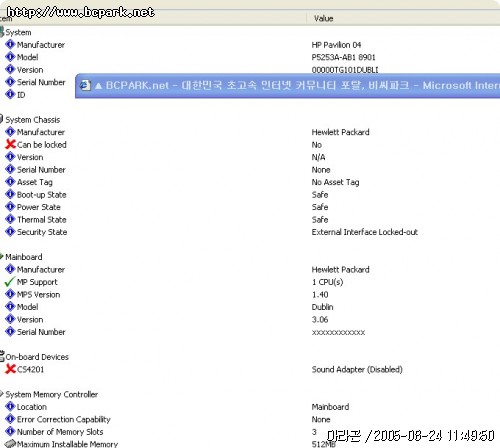Click the Maximum Installable Memory chip icon
The width and height of the screenshot is (500, 448).
pos(10,444)
